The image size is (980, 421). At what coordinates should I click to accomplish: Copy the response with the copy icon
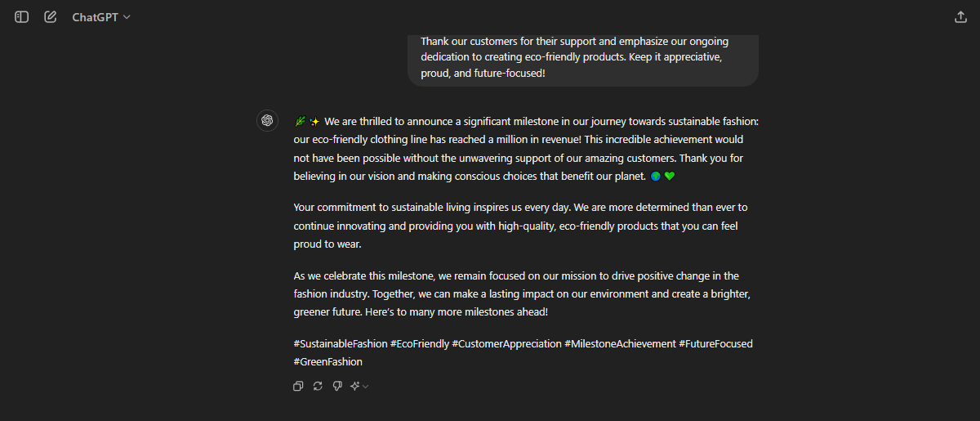click(298, 386)
